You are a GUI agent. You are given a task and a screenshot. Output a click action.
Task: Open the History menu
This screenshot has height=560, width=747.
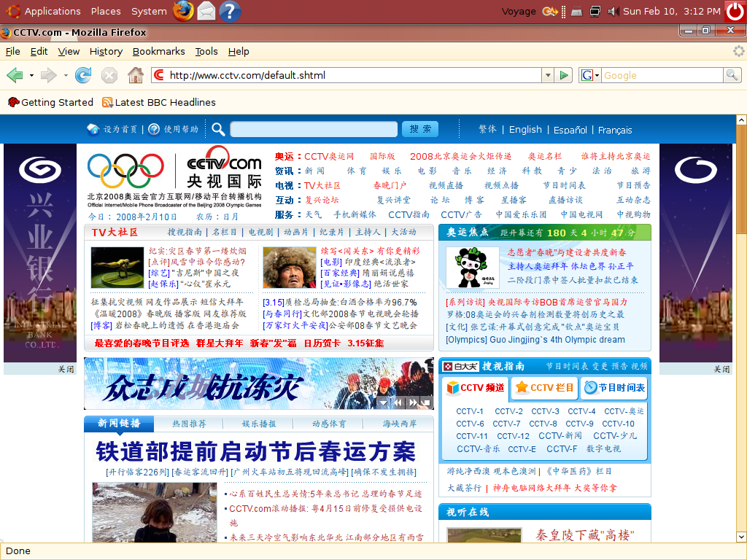point(106,52)
